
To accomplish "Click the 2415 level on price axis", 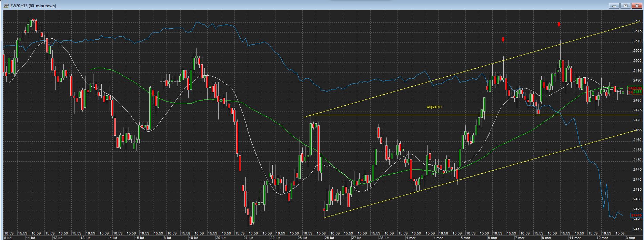I will pyautogui.click(x=637, y=229).
